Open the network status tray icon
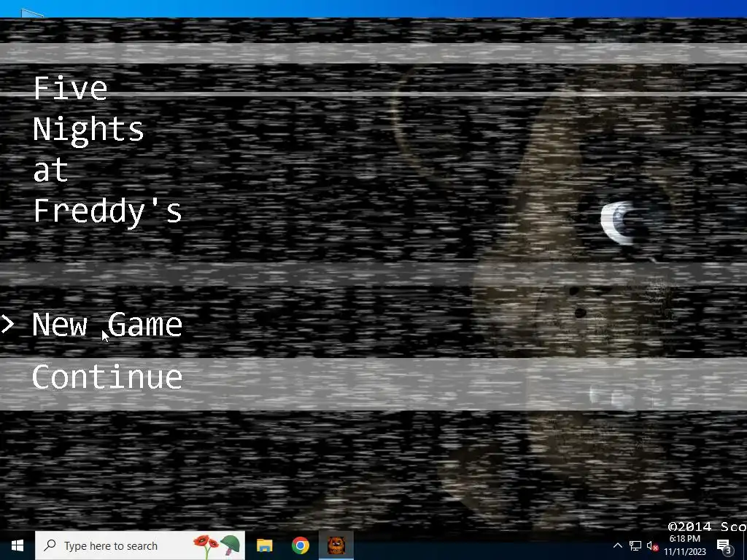 point(635,545)
